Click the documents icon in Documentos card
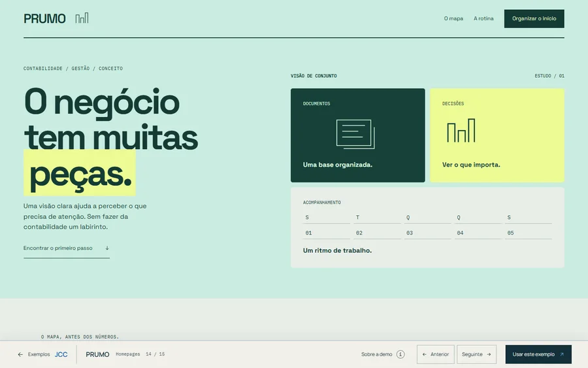588x368 pixels. (355, 134)
